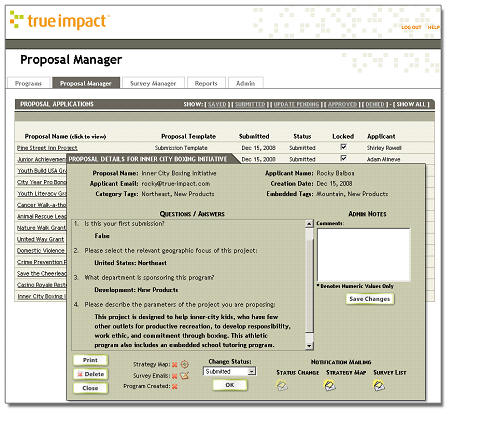The height and width of the screenshot is (441, 480).
Task: Toggle Locked checkbox for Junior Achievement row
Action: [343, 158]
